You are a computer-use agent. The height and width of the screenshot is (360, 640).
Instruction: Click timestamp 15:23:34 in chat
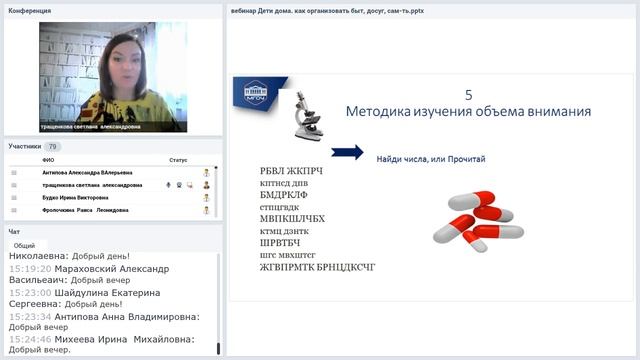(30, 317)
